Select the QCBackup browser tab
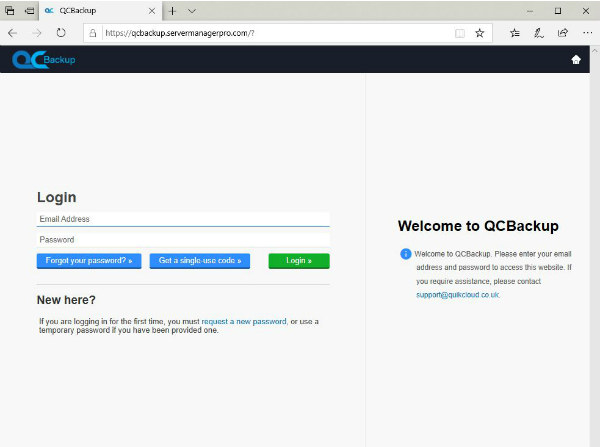The width and height of the screenshot is (600, 447). (x=100, y=11)
